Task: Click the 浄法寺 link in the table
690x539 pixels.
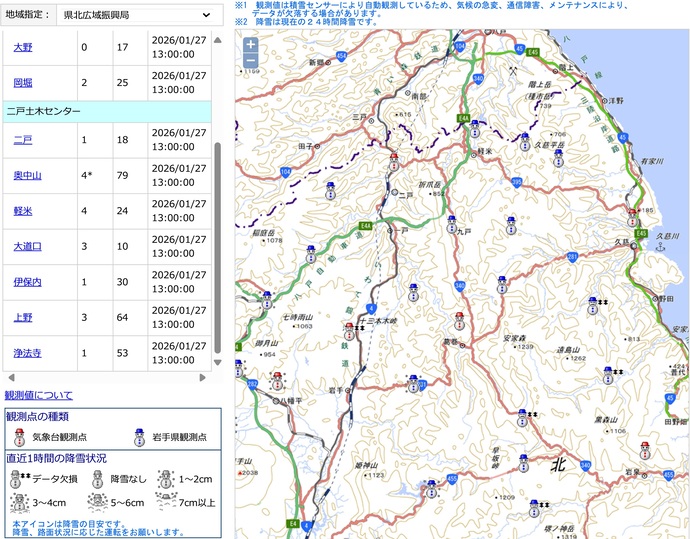Action: pos(27,353)
